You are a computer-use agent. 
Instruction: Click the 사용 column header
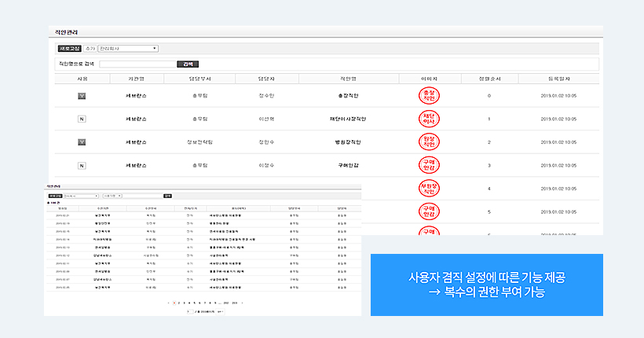click(x=82, y=79)
